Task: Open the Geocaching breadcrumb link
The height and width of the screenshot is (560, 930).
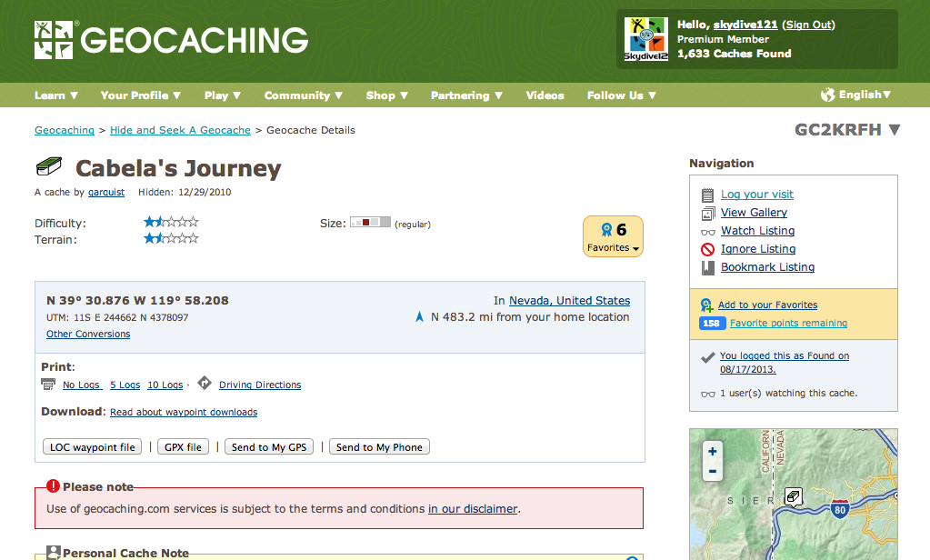Action: 64,130
